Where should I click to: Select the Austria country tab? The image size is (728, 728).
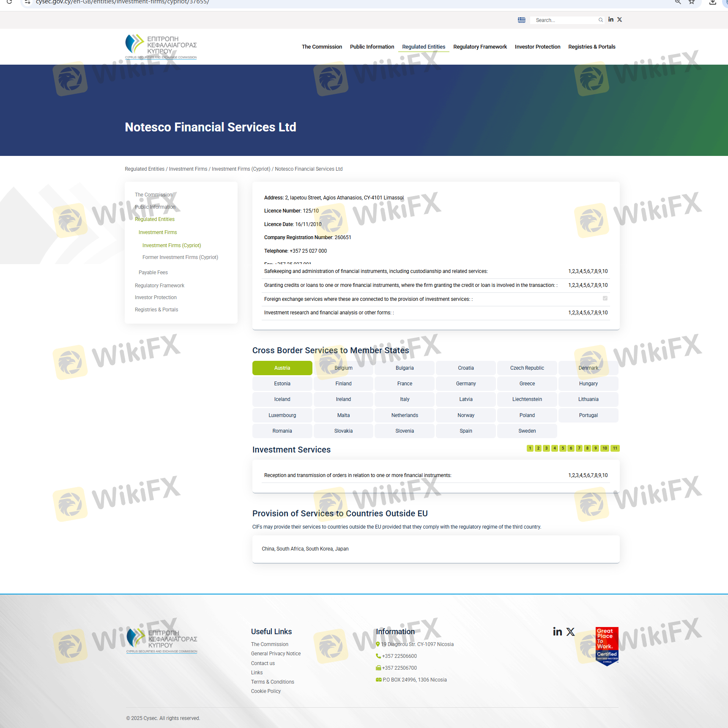coord(282,368)
